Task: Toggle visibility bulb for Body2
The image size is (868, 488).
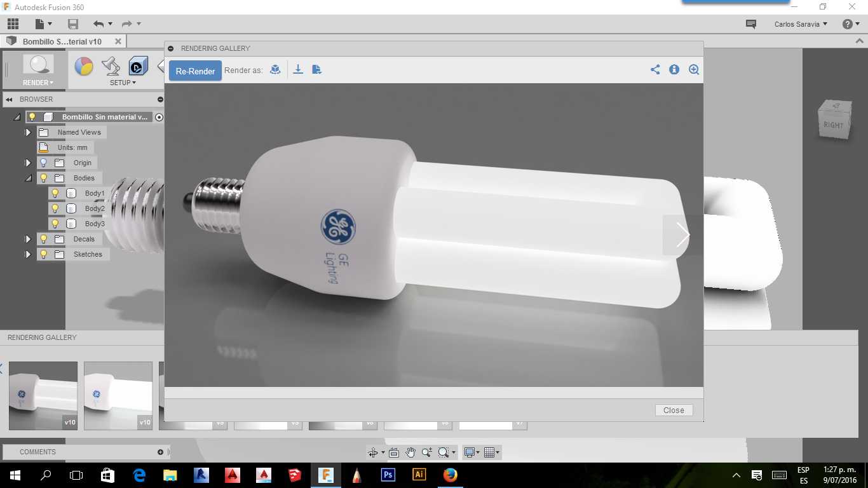Action: (55, 208)
